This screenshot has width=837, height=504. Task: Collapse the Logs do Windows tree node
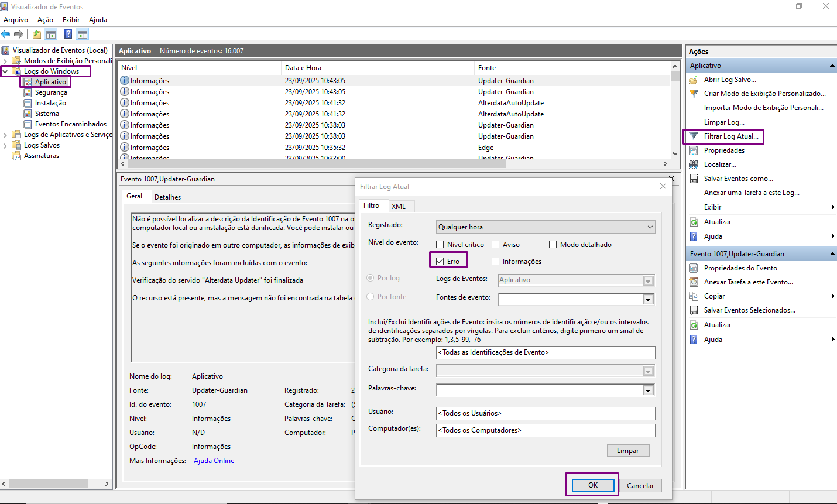click(x=5, y=71)
